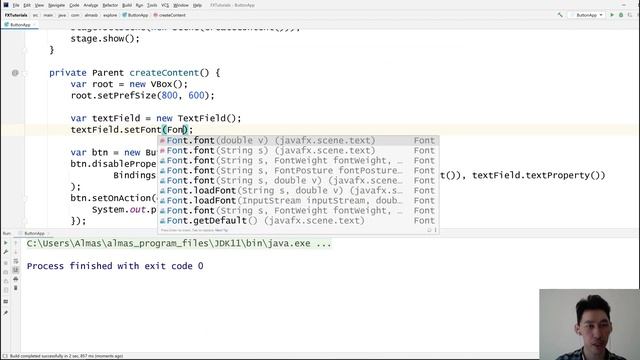This screenshot has width=640, height=360.
Task: Open the Analyze menu
Action: (x=91, y=5)
